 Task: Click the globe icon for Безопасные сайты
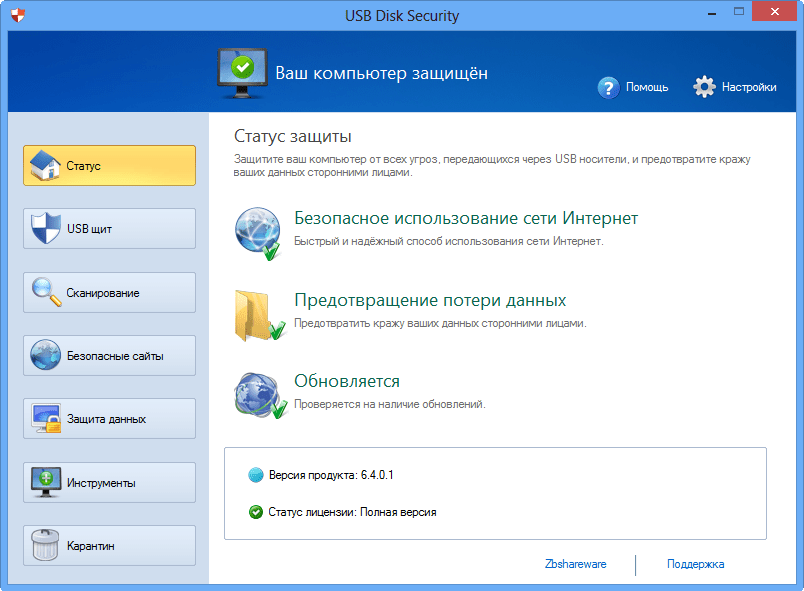pyautogui.click(x=46, y=355)
